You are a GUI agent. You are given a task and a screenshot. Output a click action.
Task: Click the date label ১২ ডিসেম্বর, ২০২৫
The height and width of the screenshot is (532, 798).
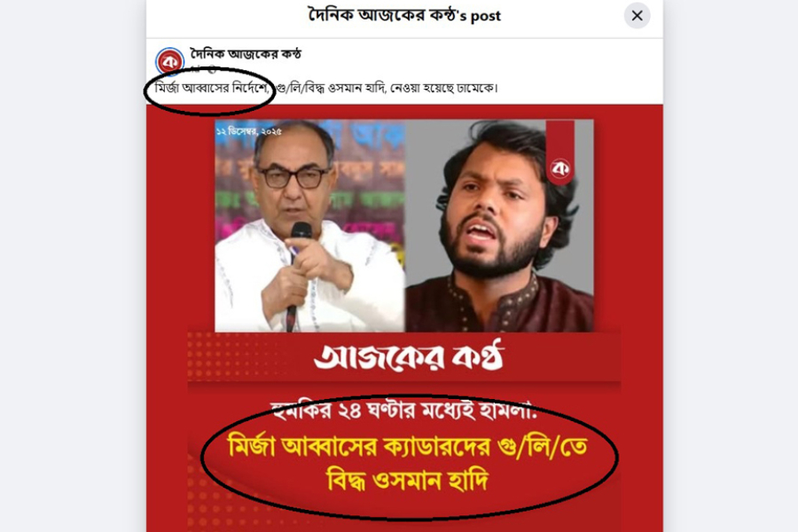click(x=249, y=132)
